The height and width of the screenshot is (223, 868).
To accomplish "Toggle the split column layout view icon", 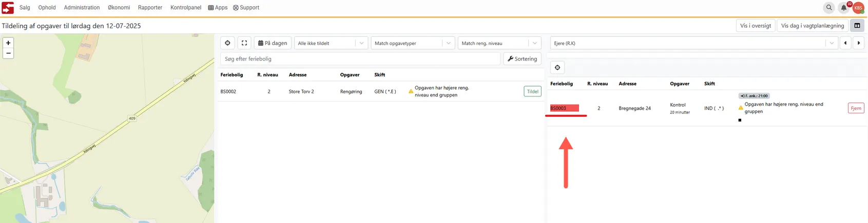I will 857,26.
